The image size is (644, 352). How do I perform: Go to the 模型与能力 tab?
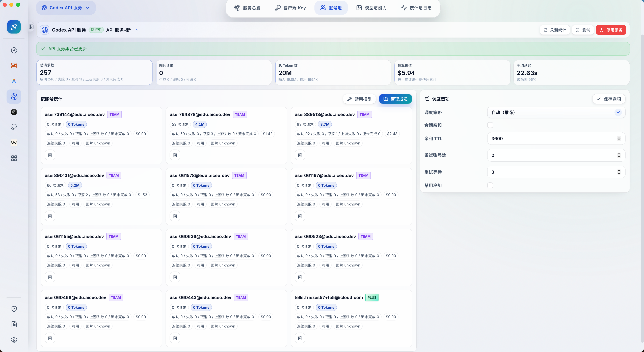click(371, 8)
